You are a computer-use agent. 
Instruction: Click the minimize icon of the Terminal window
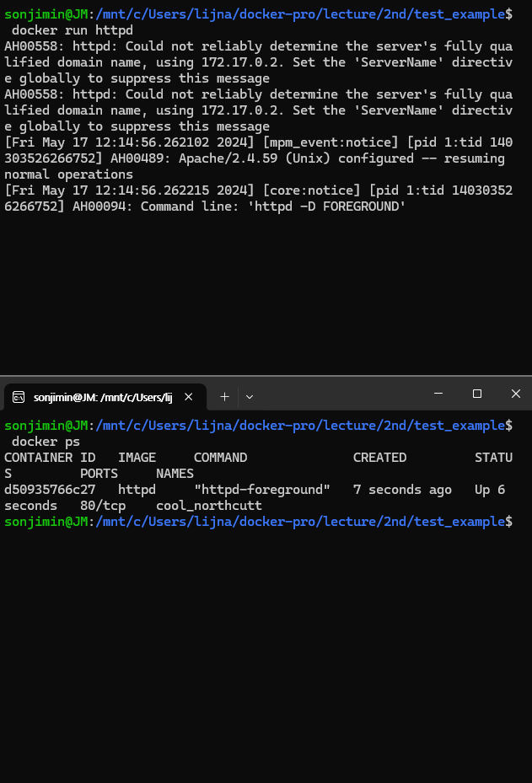438,394
